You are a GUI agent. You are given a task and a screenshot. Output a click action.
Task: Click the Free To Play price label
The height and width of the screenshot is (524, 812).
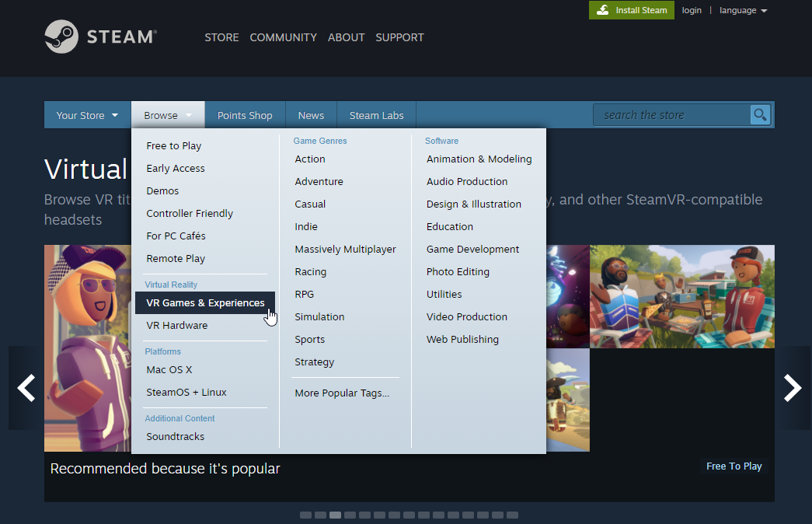[734, 466]
